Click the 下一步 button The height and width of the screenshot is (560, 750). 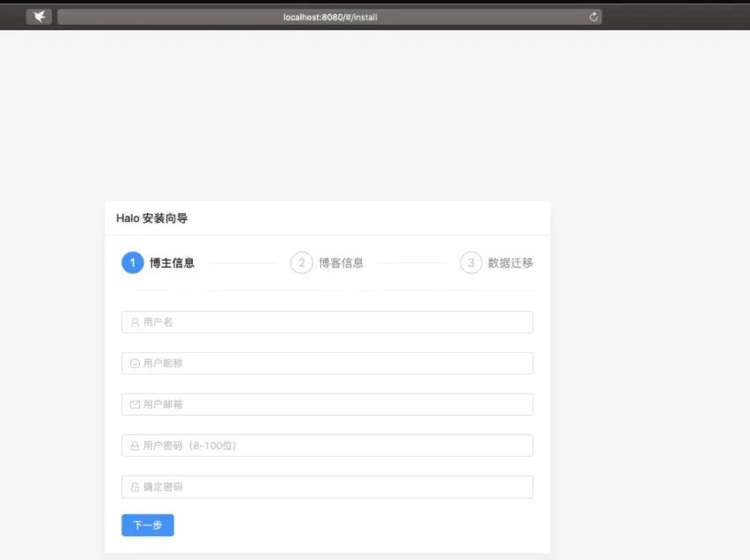tap(148, 525)
